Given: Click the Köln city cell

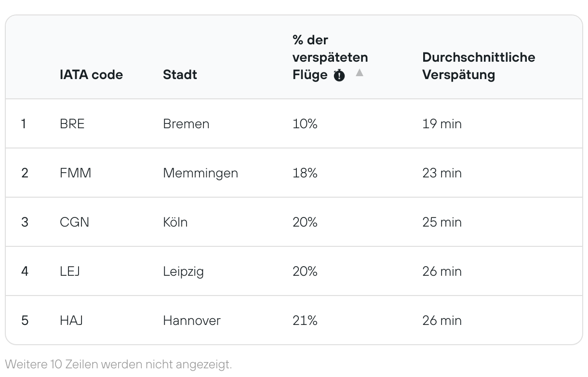Looking at the screenshot, I should coord(175,222).
